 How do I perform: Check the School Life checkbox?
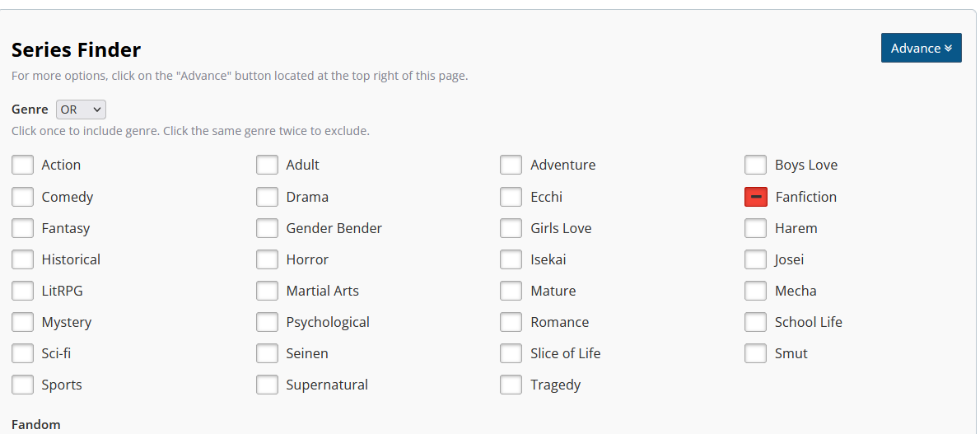tap(755, 322)
